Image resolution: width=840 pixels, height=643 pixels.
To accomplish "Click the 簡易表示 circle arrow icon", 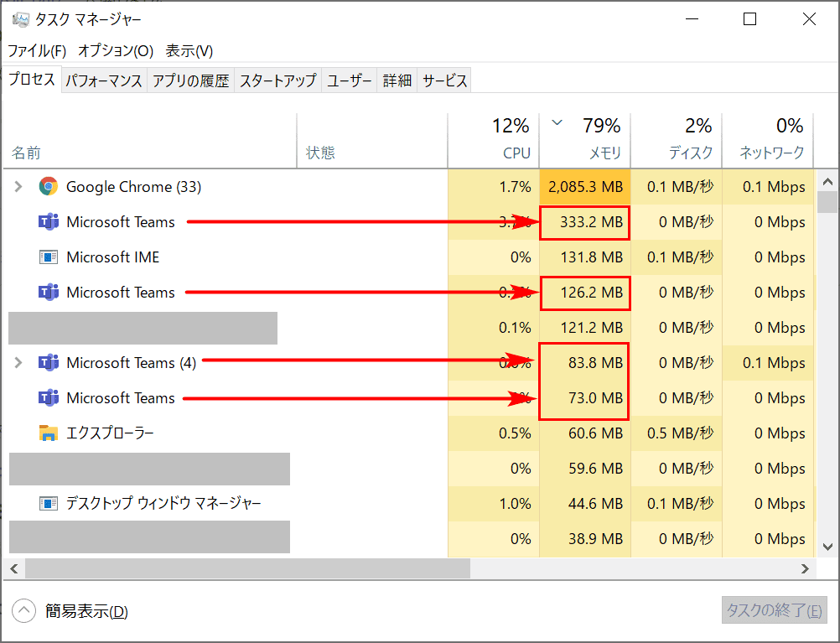I will click(x=23, y=610).
